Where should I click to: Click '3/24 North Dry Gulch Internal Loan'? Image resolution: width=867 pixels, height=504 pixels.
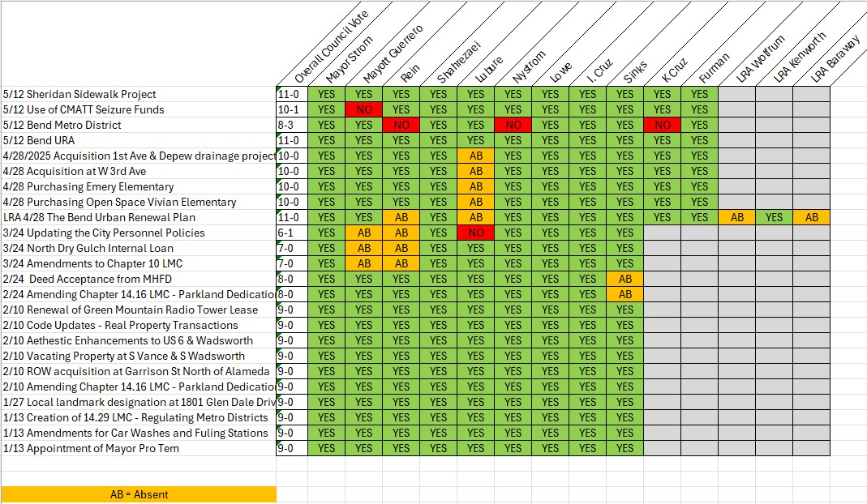pyautogui.click(x=138, y=249)
